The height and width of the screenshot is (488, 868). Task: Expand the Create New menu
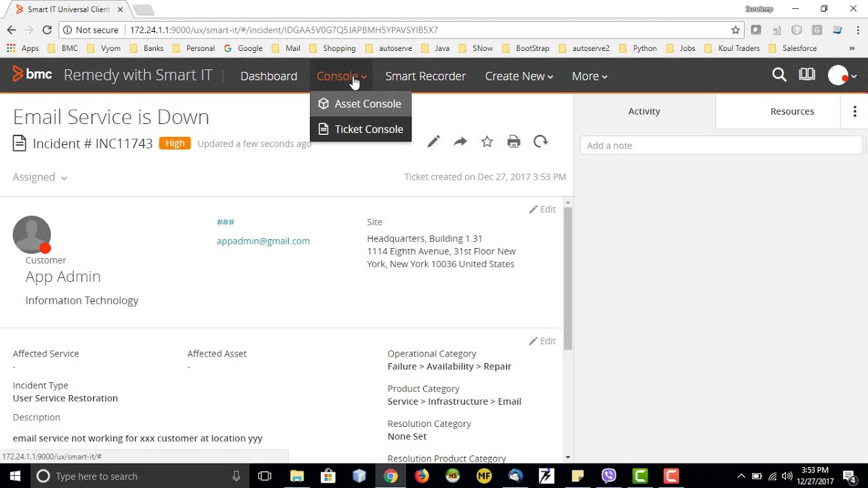519,76
